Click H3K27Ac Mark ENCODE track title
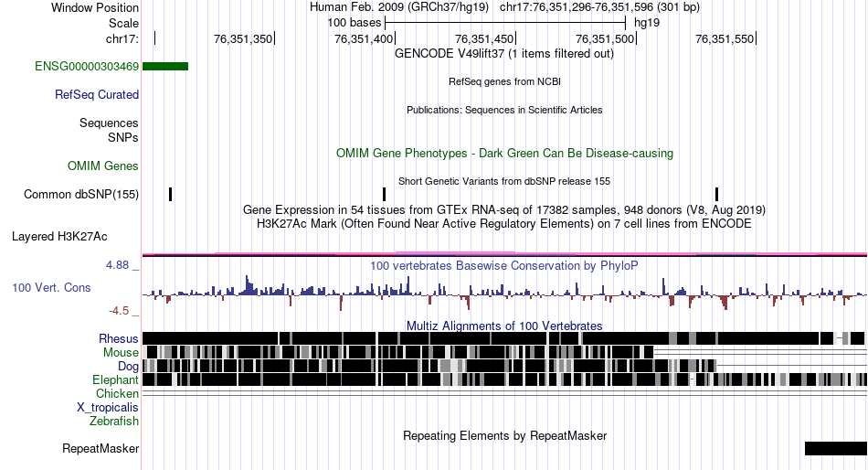The height and width of the screenshot is (470, 868). pyautogui.click(x=504, y=224)
